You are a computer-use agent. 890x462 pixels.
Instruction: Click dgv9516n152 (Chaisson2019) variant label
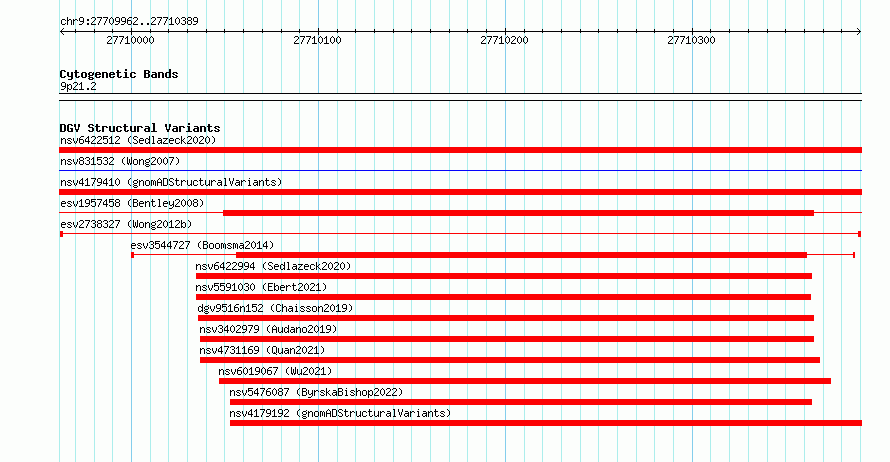point(275,308)
